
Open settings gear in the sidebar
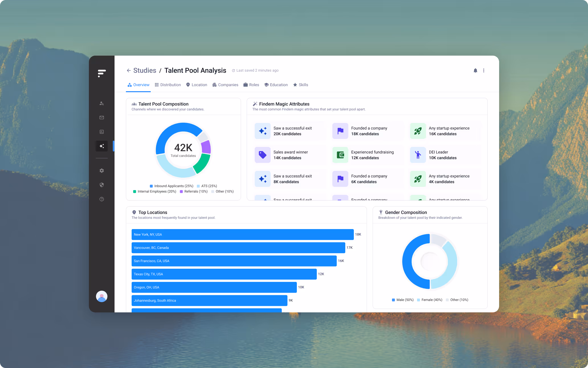(x=102, y=171)
